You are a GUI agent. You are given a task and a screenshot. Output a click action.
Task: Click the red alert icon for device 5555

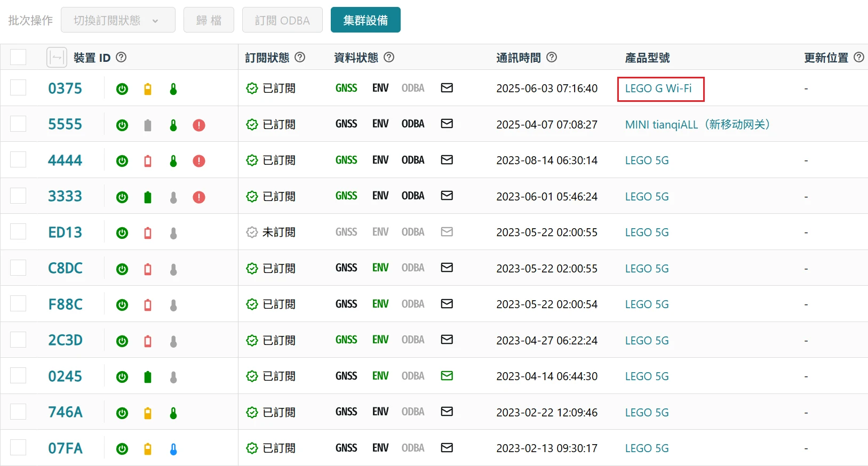tap(199, 125)
